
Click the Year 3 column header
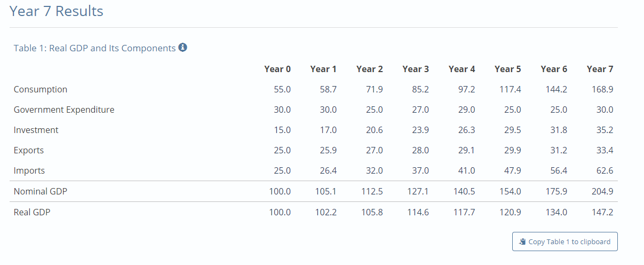pos(416,69)
